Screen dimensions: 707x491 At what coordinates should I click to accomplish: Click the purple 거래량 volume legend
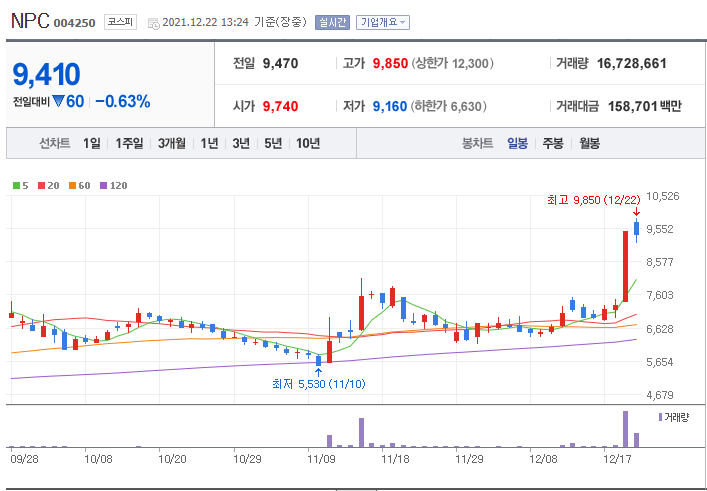tap(674, 417)
